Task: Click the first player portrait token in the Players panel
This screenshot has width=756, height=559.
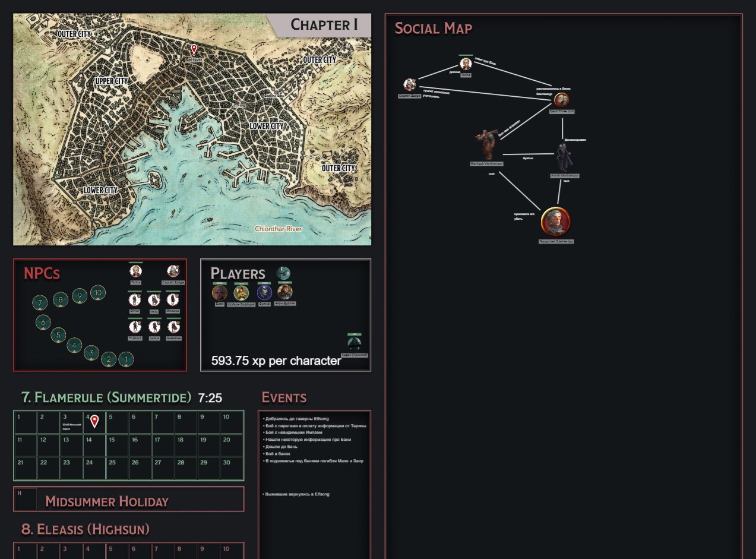Action: pyautogui.click(x=220, y=292)
